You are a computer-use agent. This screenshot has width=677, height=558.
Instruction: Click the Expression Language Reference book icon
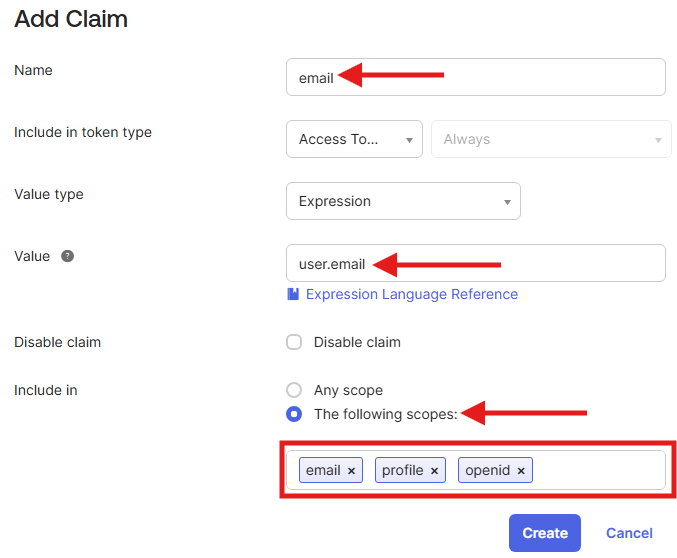click(x=293, y=294)
